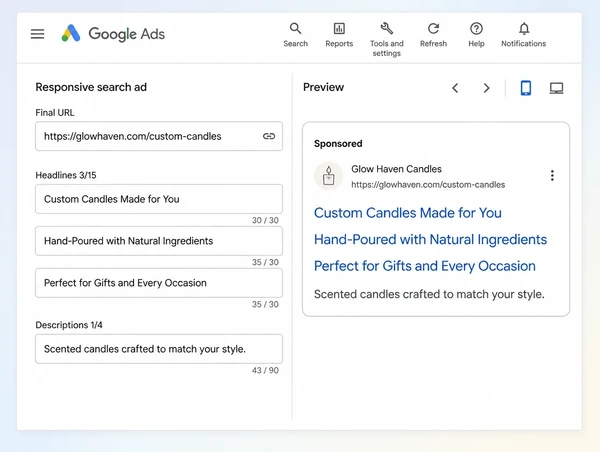Click the link icon in the Final URL field
The width and height of the screenshot is (600, 452).
pos(269,136)
